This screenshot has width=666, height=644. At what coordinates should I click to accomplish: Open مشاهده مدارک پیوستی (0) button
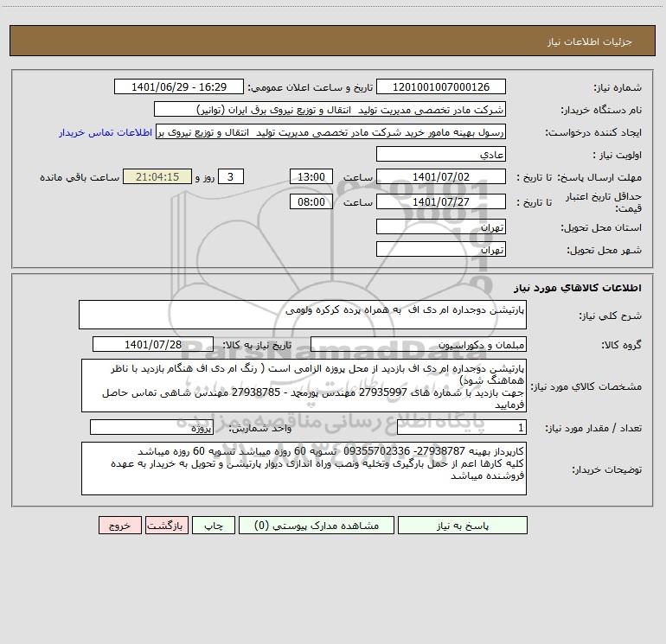click(317, 526)
